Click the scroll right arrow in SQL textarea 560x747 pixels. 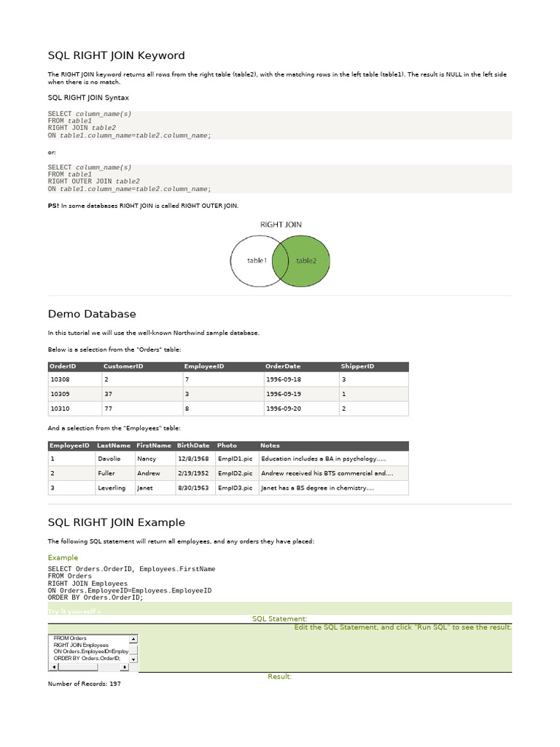point(125,667)
